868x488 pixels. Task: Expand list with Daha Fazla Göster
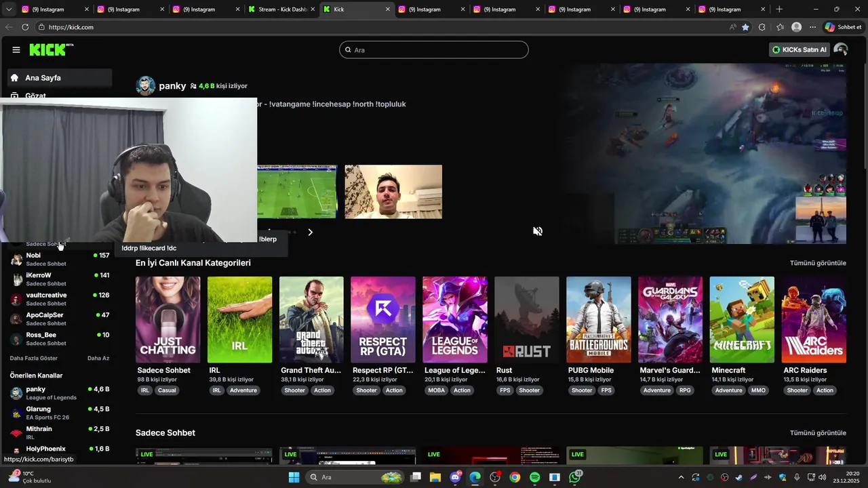click(34, 358)
